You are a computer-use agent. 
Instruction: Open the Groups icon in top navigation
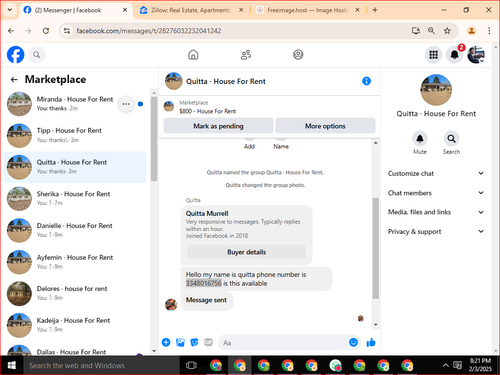point(298,54)
